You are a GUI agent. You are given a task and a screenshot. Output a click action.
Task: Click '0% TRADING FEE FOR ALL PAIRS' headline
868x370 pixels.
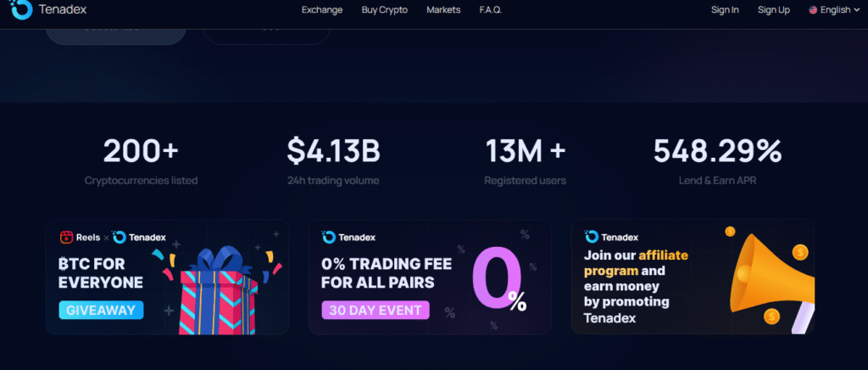[387, 272]
